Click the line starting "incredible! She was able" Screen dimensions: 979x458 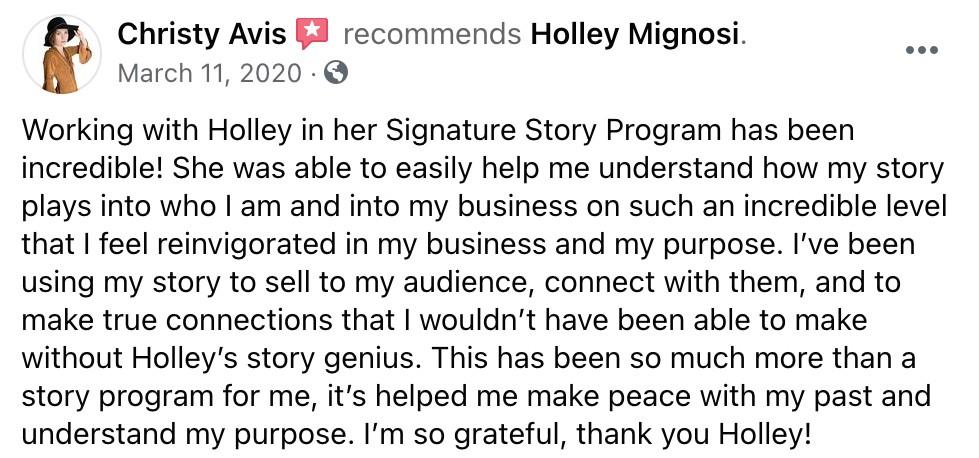coord(482,170)
